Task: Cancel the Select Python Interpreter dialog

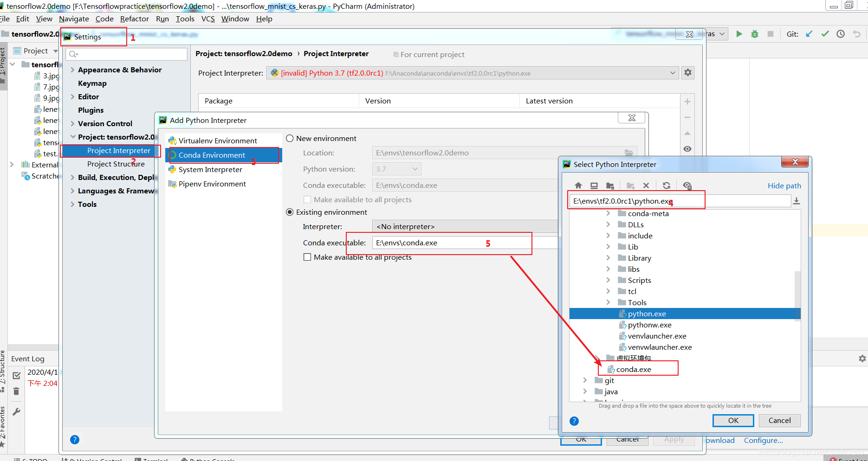Action: (x=779, y=420)
